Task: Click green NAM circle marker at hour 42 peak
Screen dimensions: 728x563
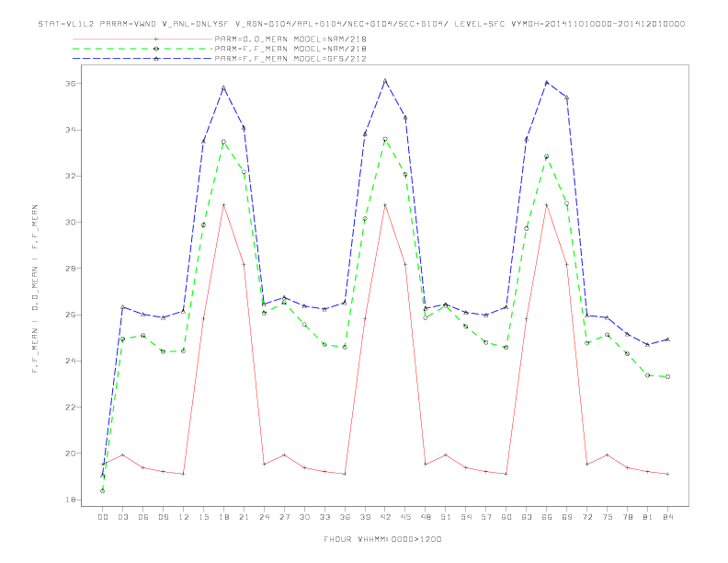Action: [x=385, y=139]
